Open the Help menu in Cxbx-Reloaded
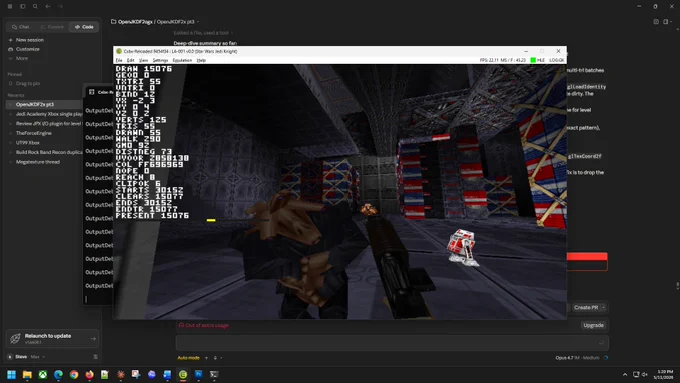This screenshot has height=383, width=680. [x=201, y=60]
